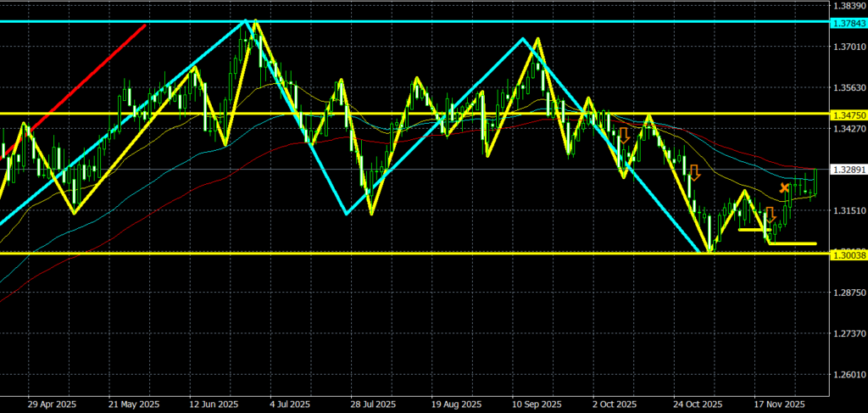
Task: Click the yellow 1.34750 price label
Action: (848, 114)
